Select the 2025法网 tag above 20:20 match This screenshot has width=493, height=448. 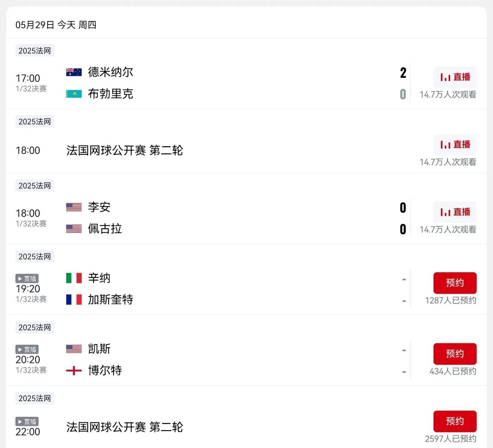(x=35, y=328)
